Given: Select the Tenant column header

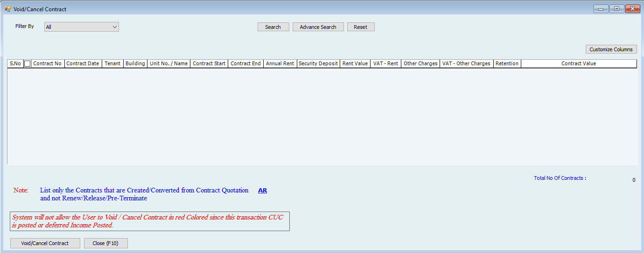Looking at the screenshot, I should pyautogui.click(x=112, y=64).
